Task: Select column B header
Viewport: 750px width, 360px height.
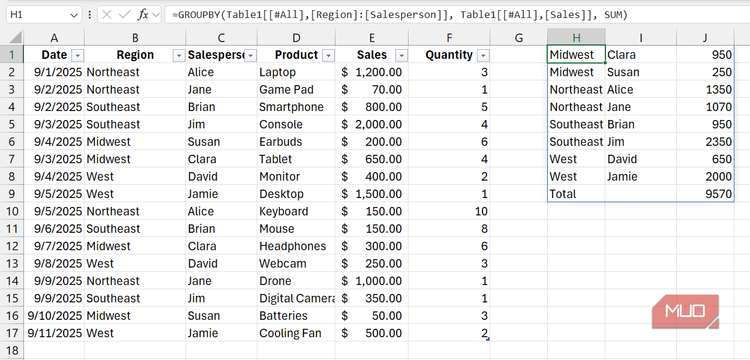Action: click(135, 38)
